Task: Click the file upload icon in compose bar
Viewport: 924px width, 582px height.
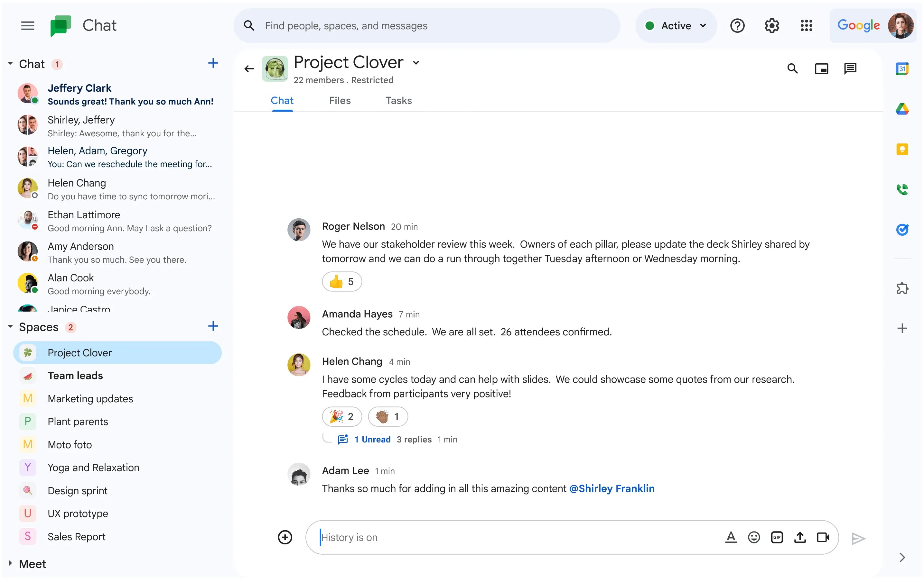Action: 800,537
